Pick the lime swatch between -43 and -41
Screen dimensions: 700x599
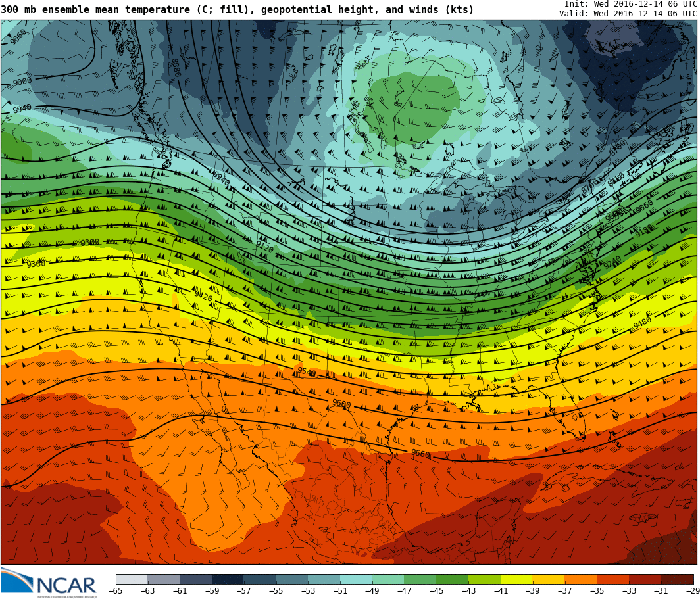pos(485,579)
